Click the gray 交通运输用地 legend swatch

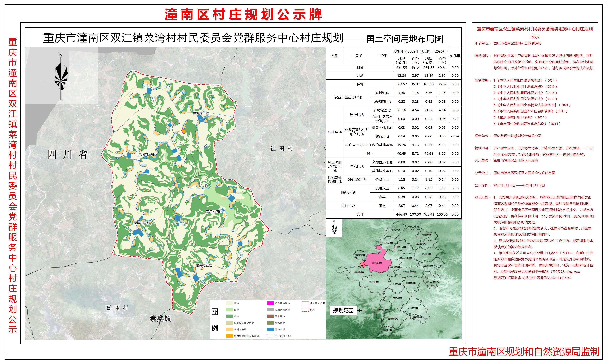(x=270, y=310)
